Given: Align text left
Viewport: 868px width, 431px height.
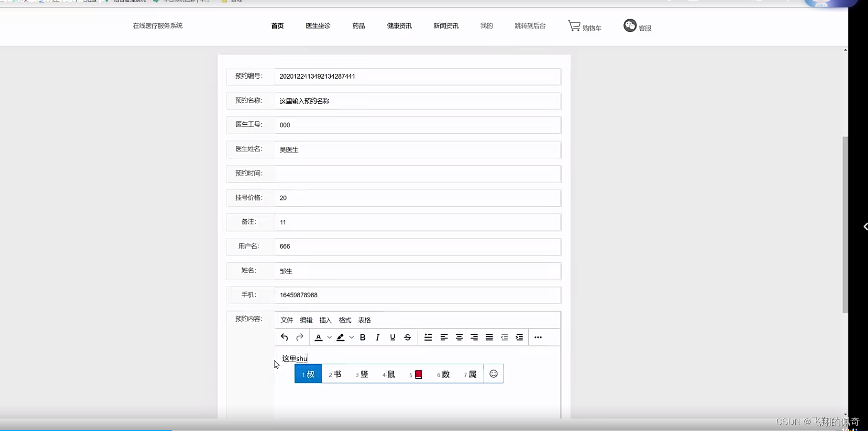Looking at the screenshot, I should (x=444, y=337).
